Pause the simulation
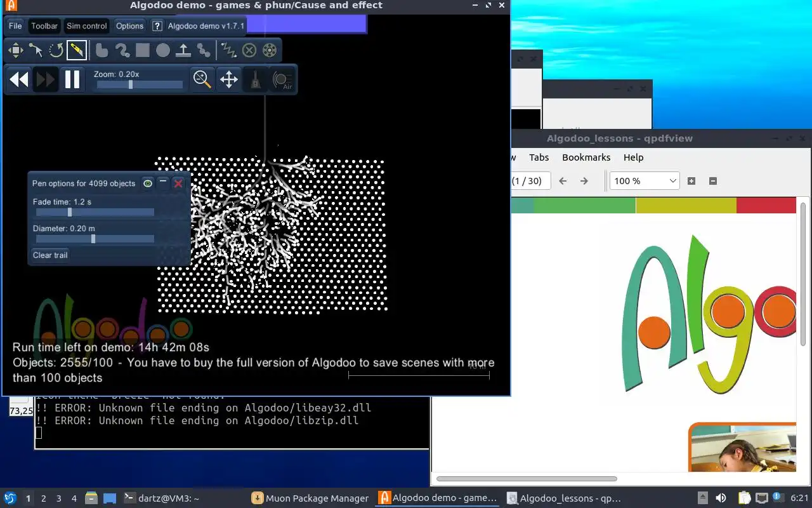 point(72,79)
